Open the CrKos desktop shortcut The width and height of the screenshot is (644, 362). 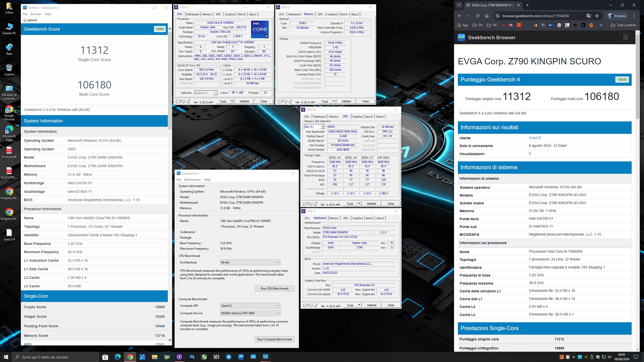pyautogui.click(x=9, y=8)
